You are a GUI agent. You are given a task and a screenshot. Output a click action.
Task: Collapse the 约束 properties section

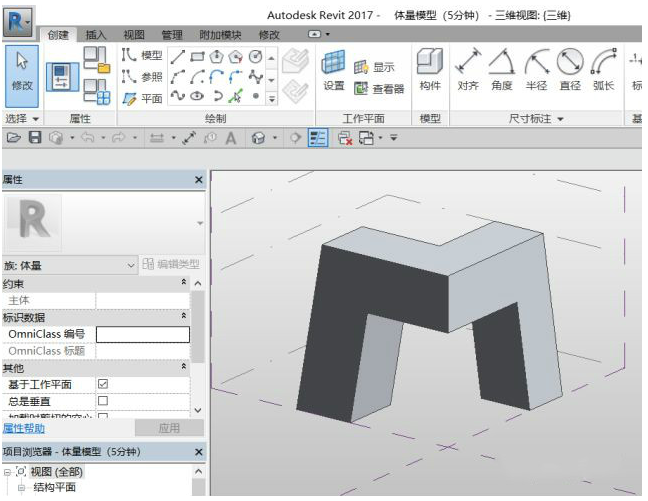(x=182, y=283)
